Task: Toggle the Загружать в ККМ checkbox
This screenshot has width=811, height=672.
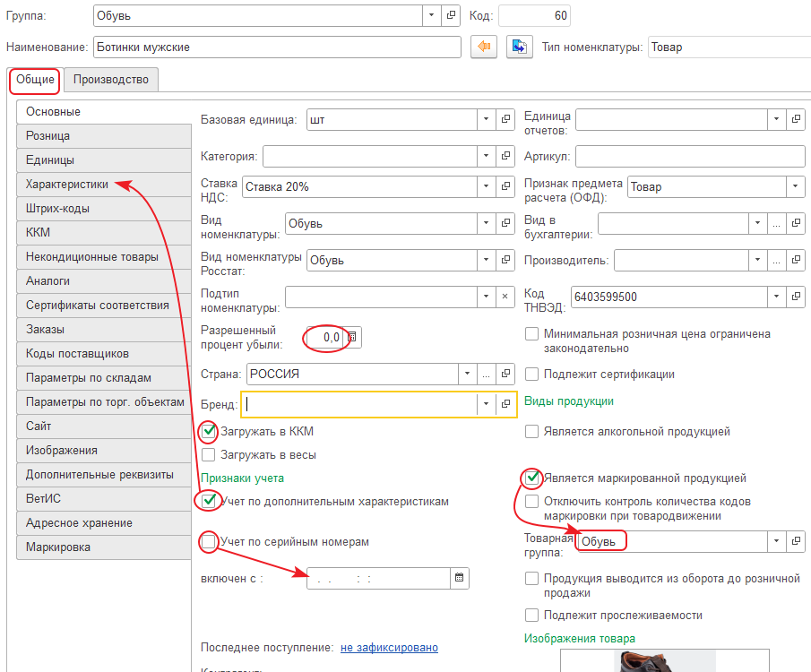Action: click(209, 431)
